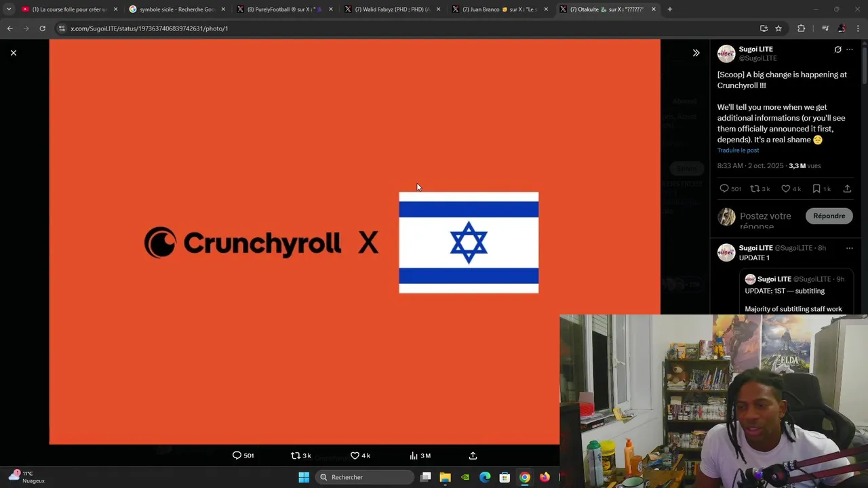Click the 8h timestamp on the reply

coord(821,248)
